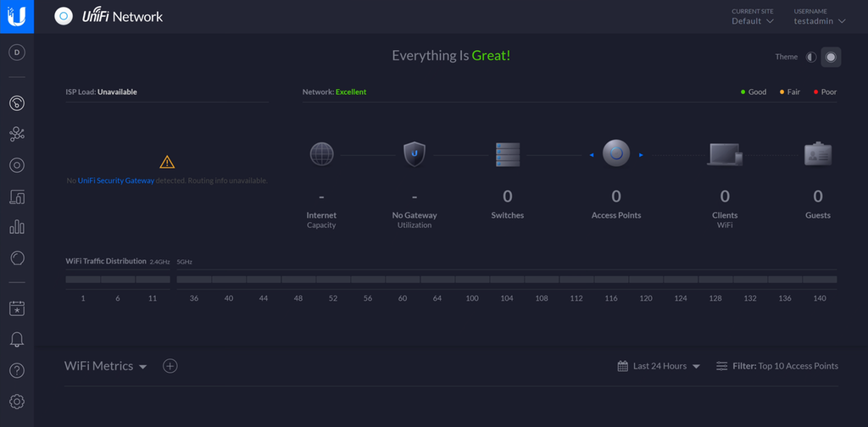The image size is (868, 427).
Task: Click the left blue arrow beside Access Points
Action: click(x=591, y=155)
